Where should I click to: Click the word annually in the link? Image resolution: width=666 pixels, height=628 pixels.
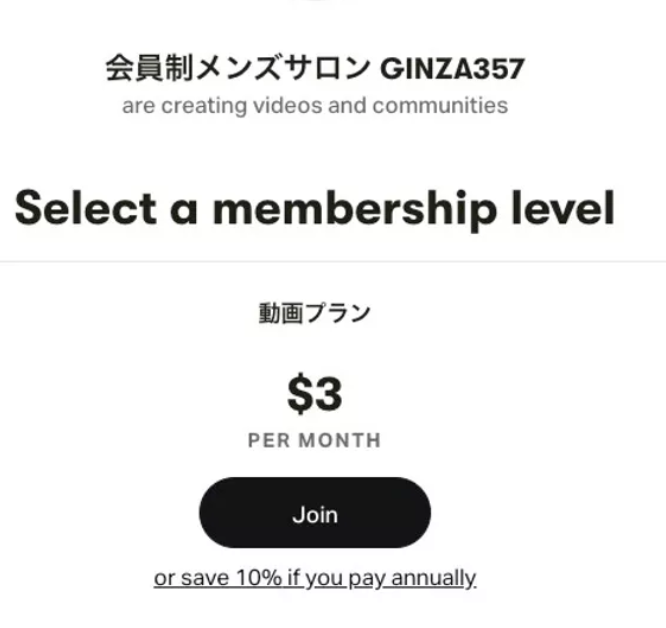[433, 578]
